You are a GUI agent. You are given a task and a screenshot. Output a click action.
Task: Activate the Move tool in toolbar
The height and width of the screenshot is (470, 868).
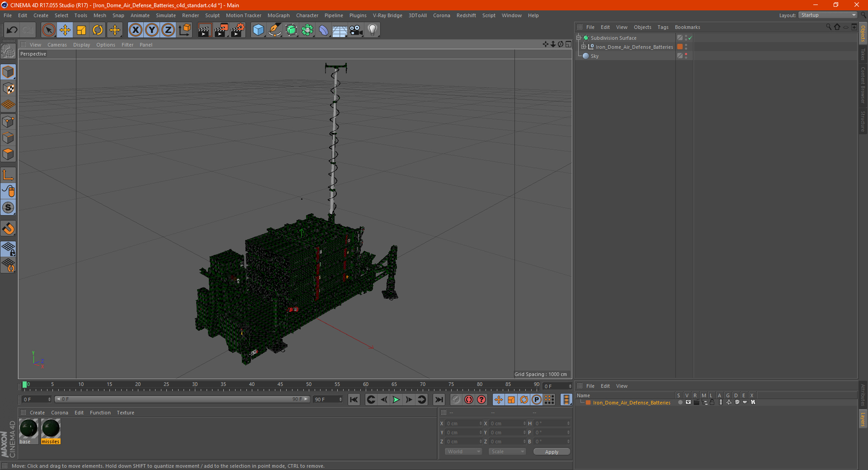click(65, 30)
